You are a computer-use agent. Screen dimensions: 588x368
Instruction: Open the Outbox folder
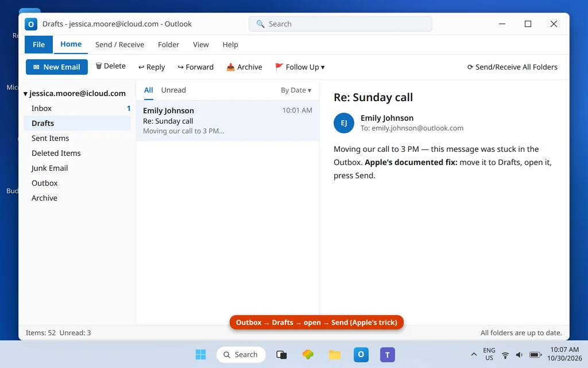pos(78,183)
